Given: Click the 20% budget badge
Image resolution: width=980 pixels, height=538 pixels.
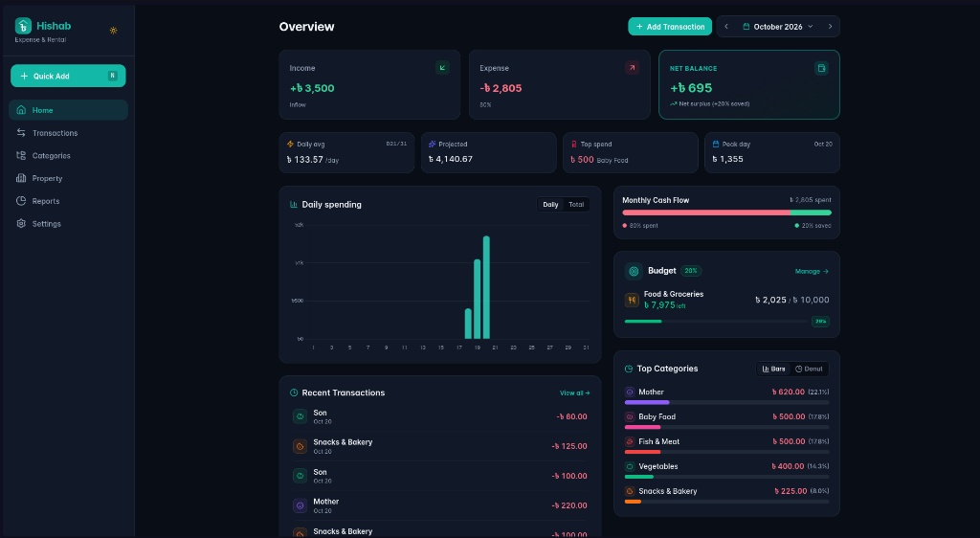Looking at the screenshot, I should pyautogui.click(x=691, y=271).
